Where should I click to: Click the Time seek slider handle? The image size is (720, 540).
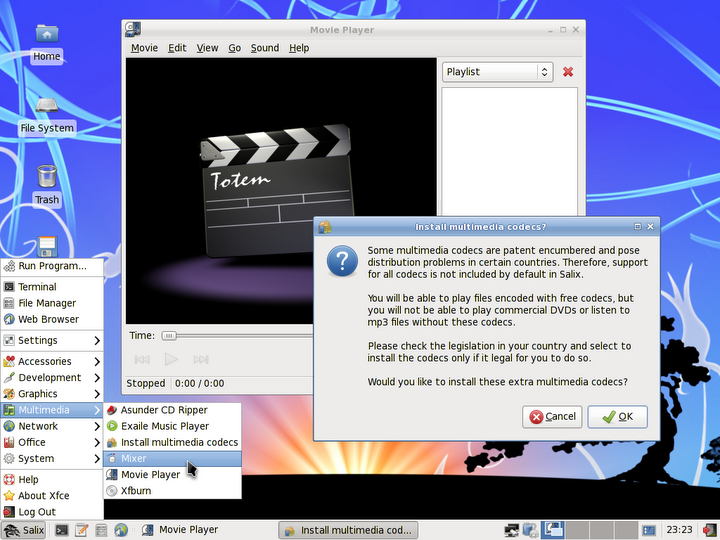click(x=169, y=336)
